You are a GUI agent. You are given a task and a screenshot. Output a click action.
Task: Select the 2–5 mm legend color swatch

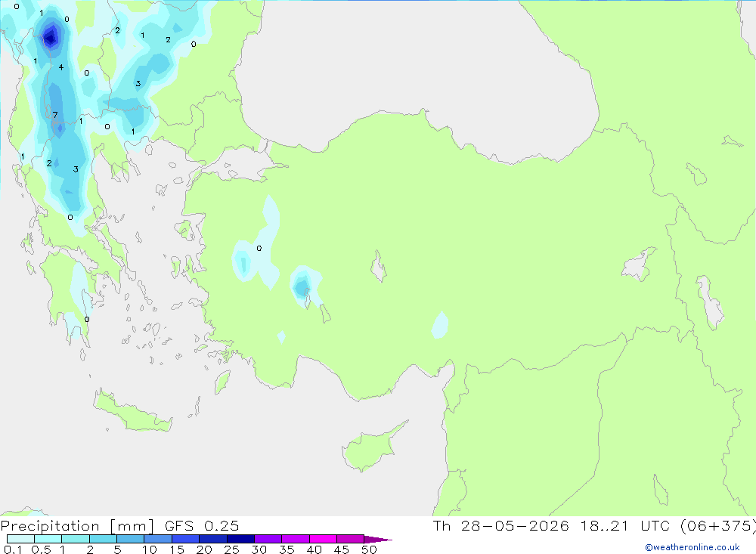coord(103,539)
